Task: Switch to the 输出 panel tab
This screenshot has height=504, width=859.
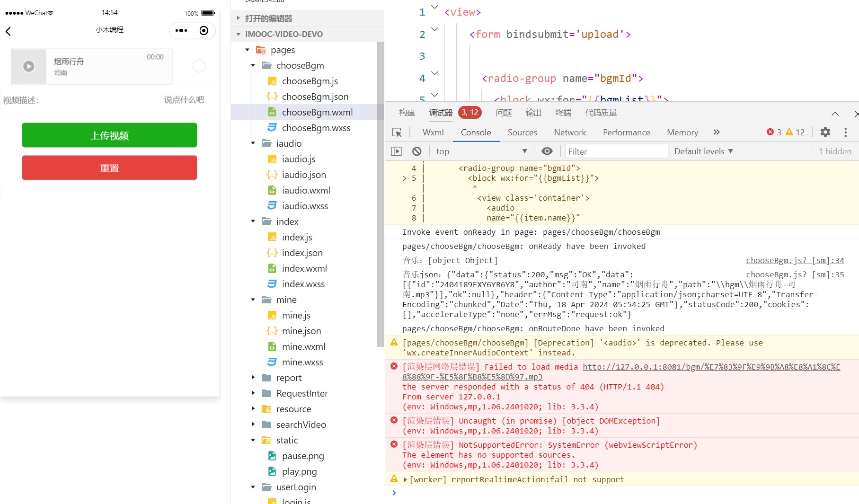Action: [533, 113]
